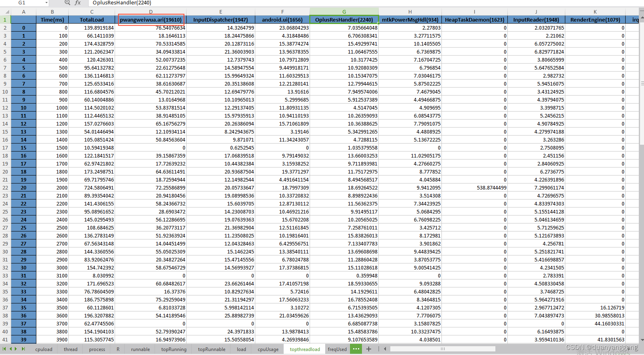Switch to the process sheet tab

pyautogui.click(x=97, y=349)
